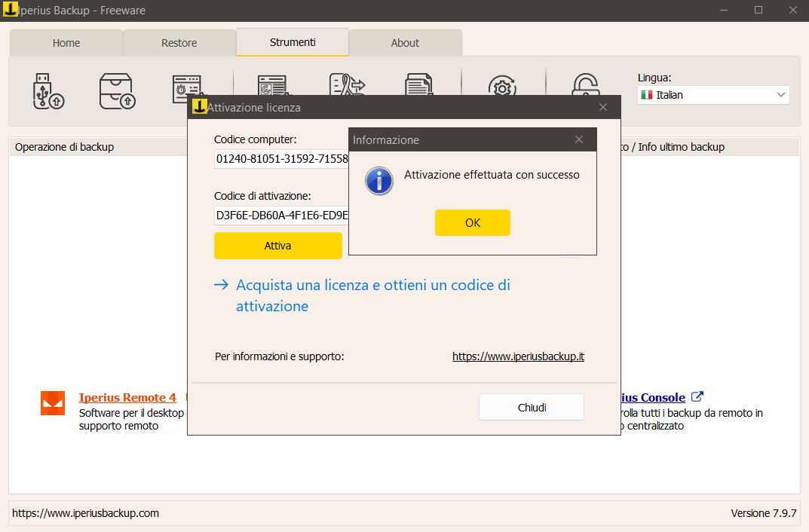Click the USB drive backup icon
The image size is (809, 532).
pyautogui.click(x=48, y=91)
